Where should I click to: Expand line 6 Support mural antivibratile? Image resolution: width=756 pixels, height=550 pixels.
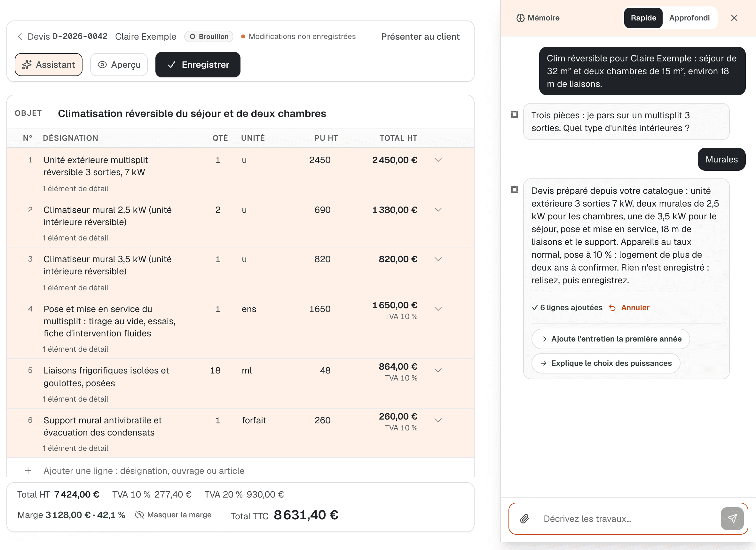click(x=438, y=420)
